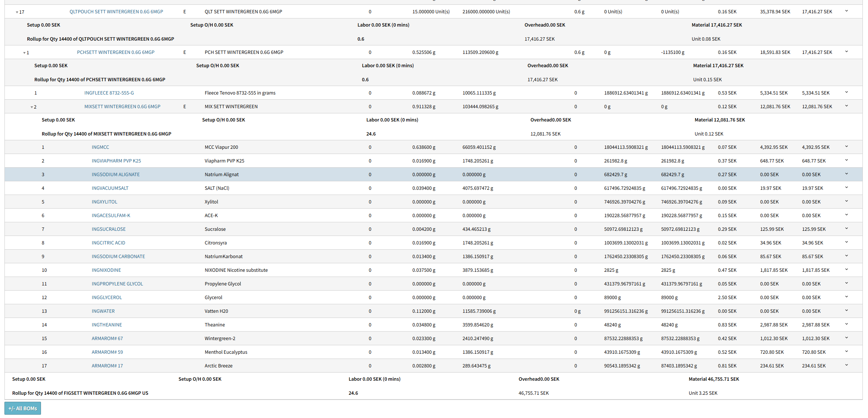Select the '35,378.94 SEK' cost cell
868x418 pixels.
pos(775,12)
